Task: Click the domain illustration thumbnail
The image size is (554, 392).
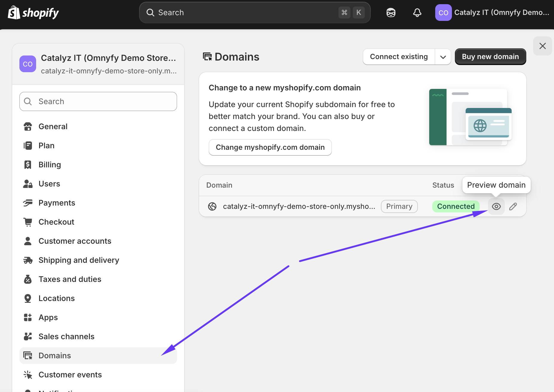Action: click(470, 117)
